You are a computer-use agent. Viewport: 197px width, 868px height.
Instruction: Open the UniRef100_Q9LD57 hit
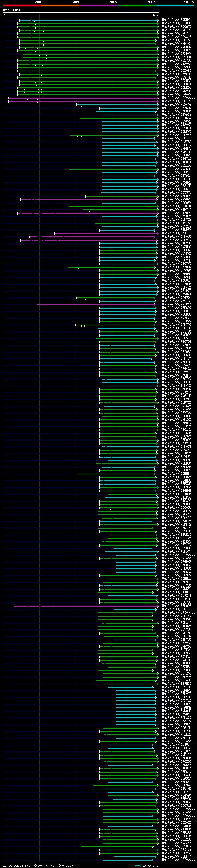tap(177, 47)
